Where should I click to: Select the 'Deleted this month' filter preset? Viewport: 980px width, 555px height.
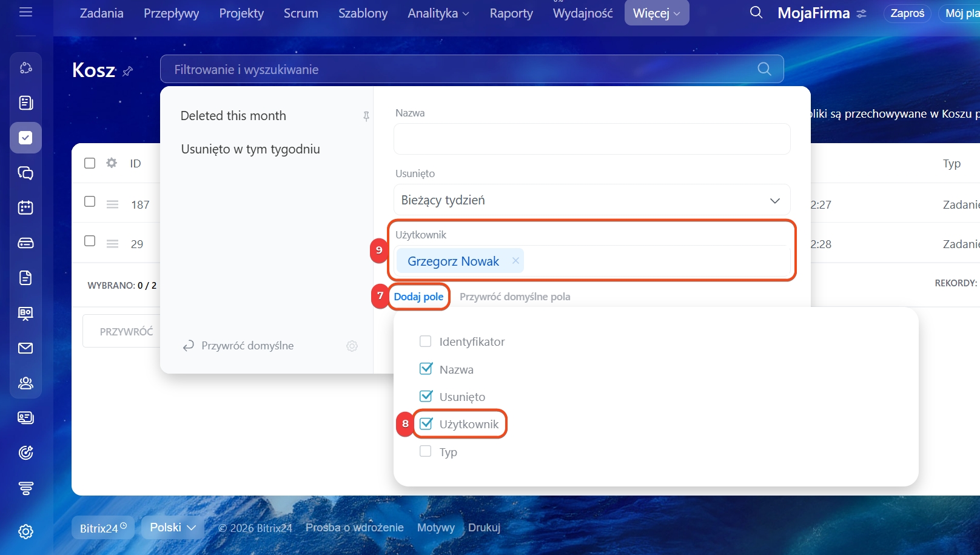[x=233, y=116]
